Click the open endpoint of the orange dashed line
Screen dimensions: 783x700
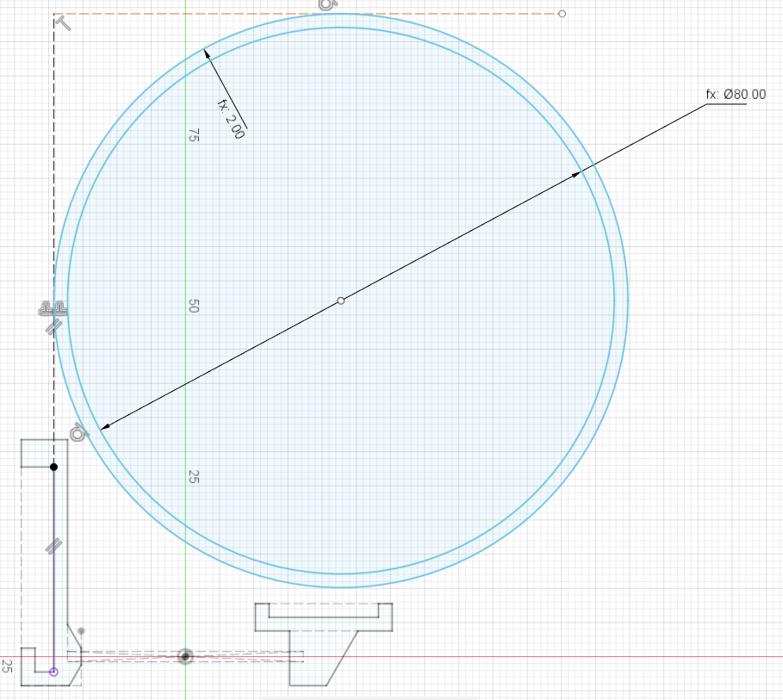point(562,14)
